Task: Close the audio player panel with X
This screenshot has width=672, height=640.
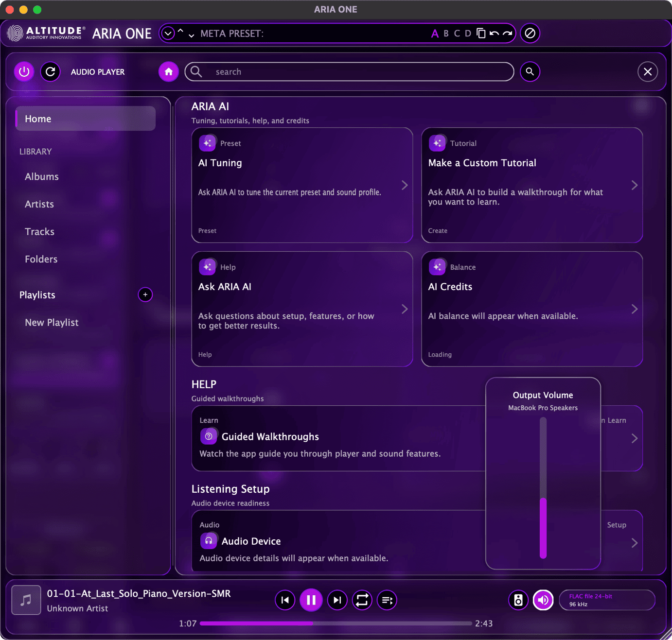Action: (648, 72)
